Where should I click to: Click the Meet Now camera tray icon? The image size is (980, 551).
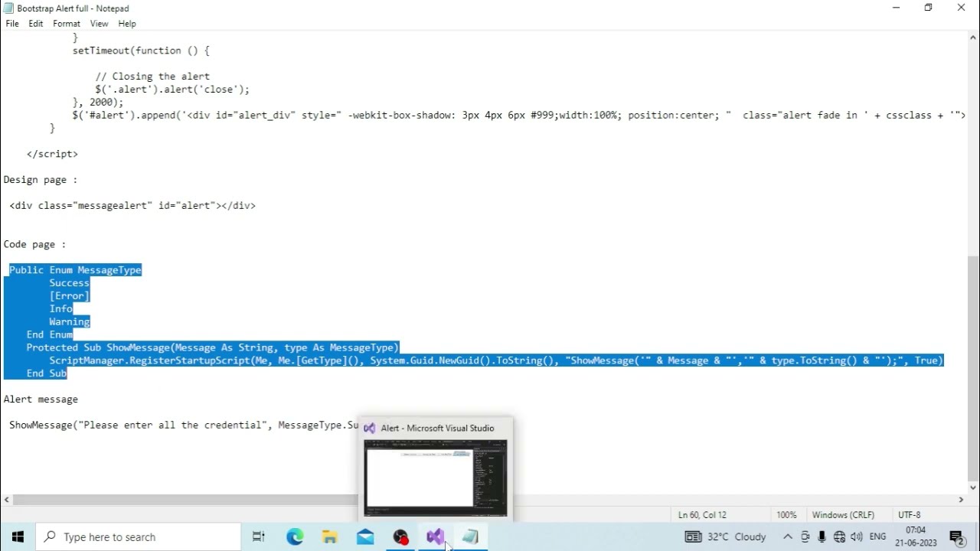pos(805,536)
